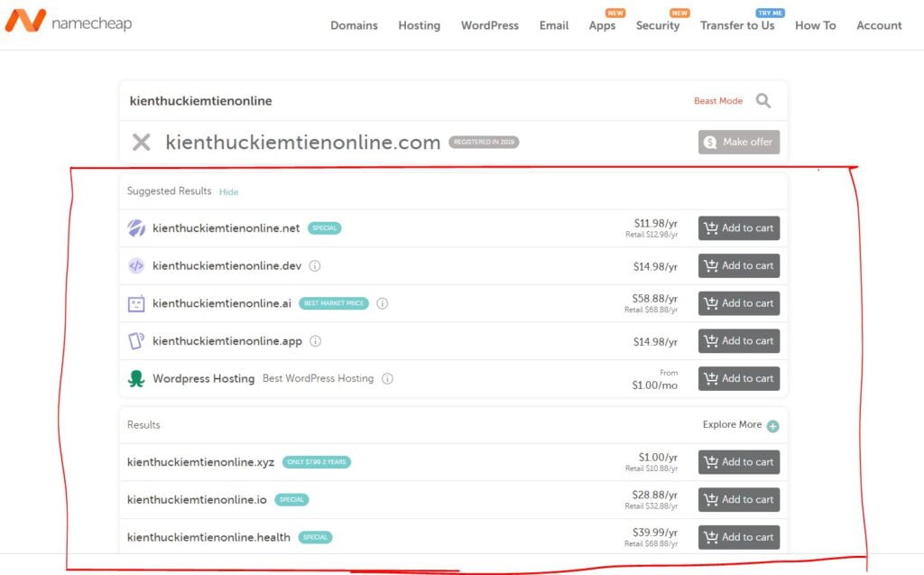Click the $39.99/yr price

pyautogui.click(x=655, y=533)
